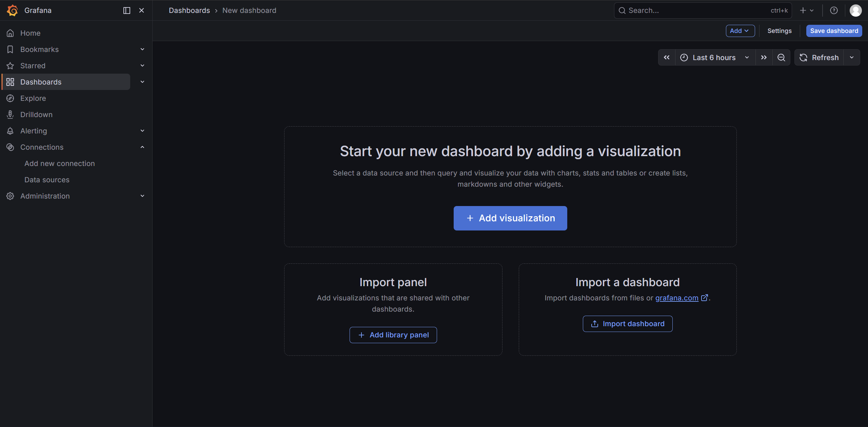Image resolution: width=868 pixels, height=427 pixels.
Task: Expand the Bookmarks section chevron
Action: point(142,49)
